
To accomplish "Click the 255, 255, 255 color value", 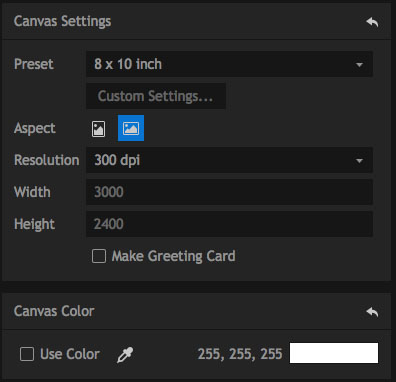I will pos(240,354).
